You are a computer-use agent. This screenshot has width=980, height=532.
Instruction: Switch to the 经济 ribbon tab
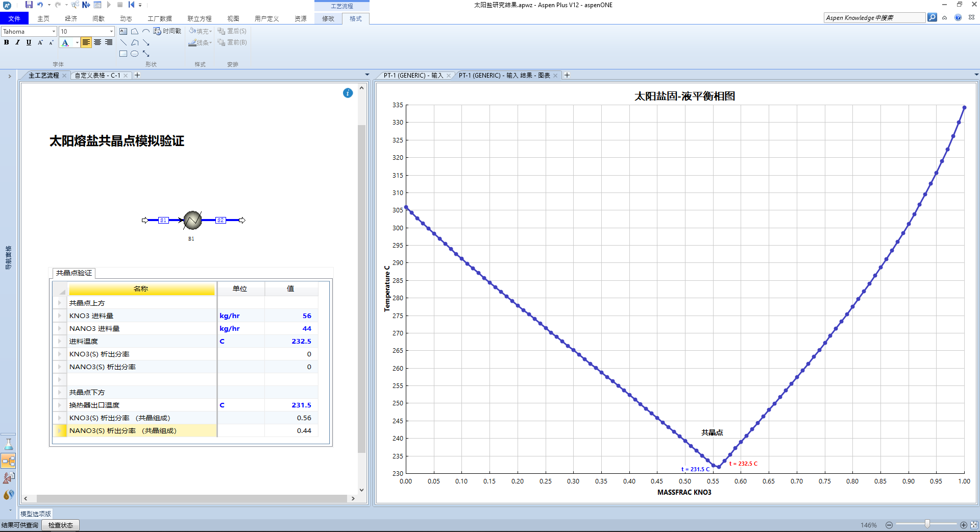point(71,18)
